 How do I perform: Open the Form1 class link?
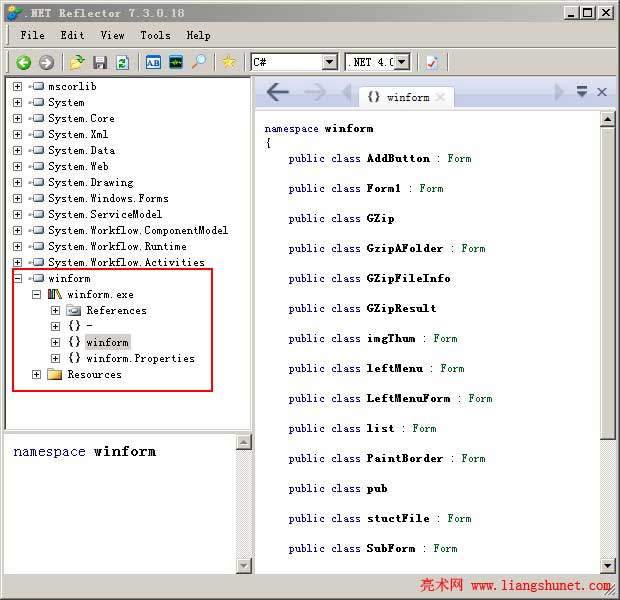point(384,188)
